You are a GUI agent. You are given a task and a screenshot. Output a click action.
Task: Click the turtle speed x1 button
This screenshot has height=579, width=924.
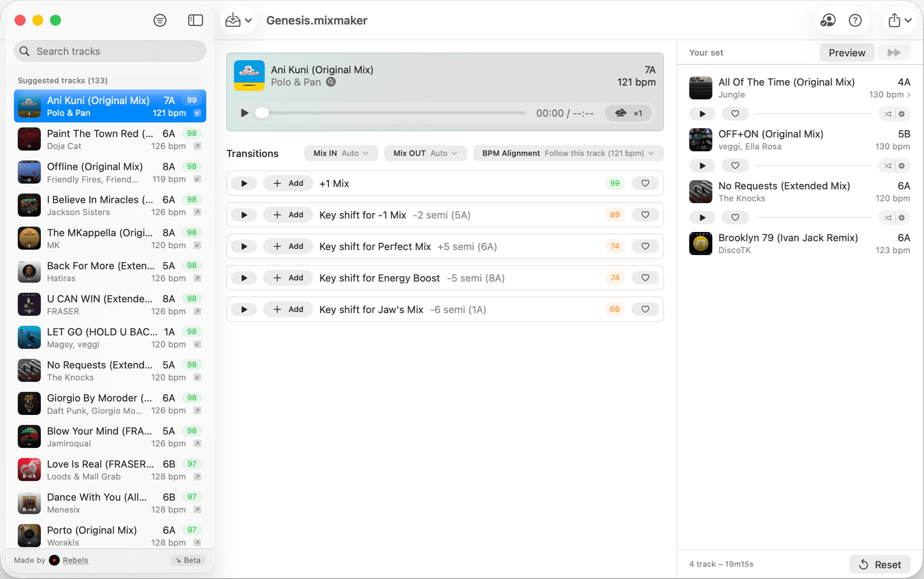(x=628, y=113)
